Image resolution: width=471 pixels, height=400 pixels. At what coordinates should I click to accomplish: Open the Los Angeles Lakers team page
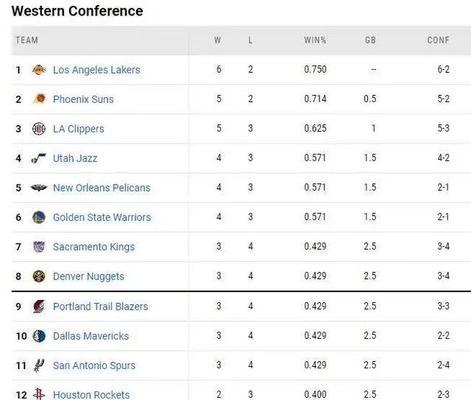tap(96, 70)
